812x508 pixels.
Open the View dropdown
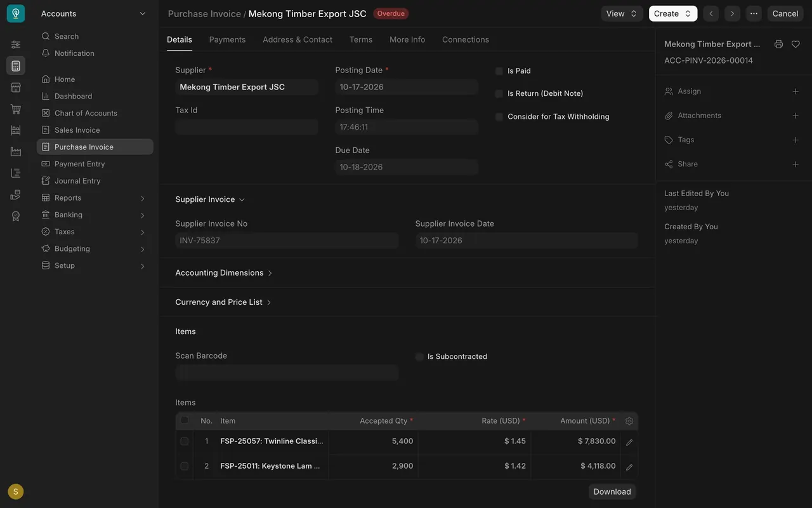pos(622,13)
